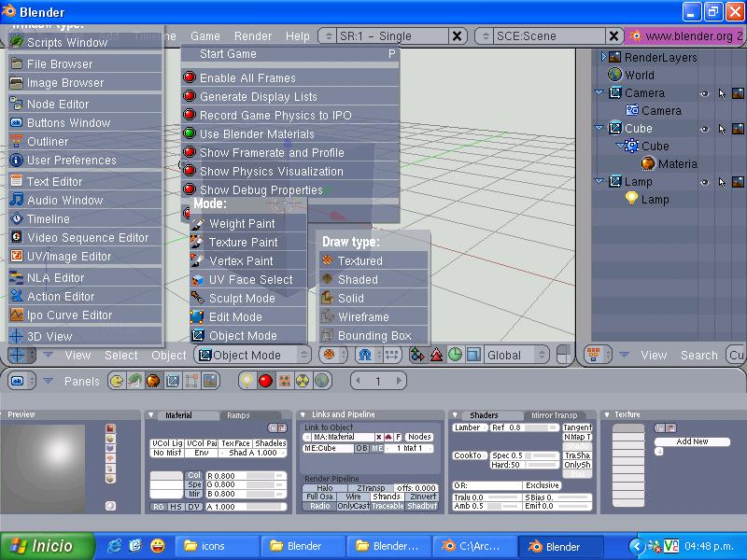Image resolution: width=747 pixels, height=560 pixels.
Task: Pick Buttons Window from window type list
Action: click(85, 123)
